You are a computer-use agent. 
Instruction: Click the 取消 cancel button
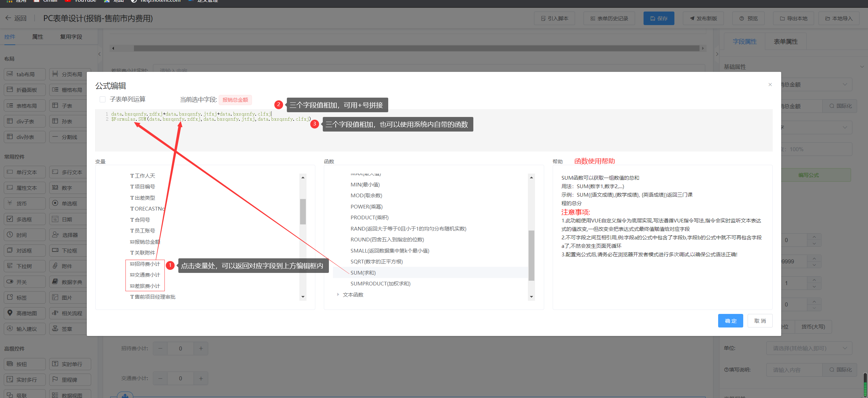click(760, 321)
